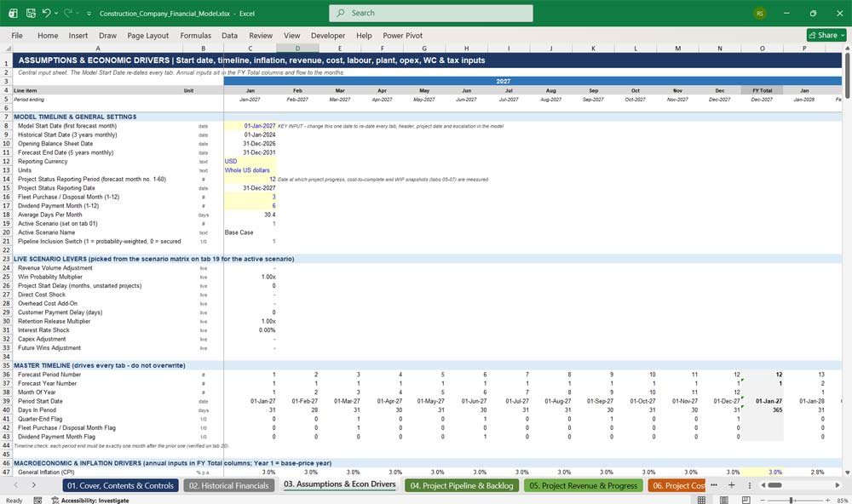Screen dimensions: 852x504
Task: Click the Select All corner triangle
Action: point(7,49)
